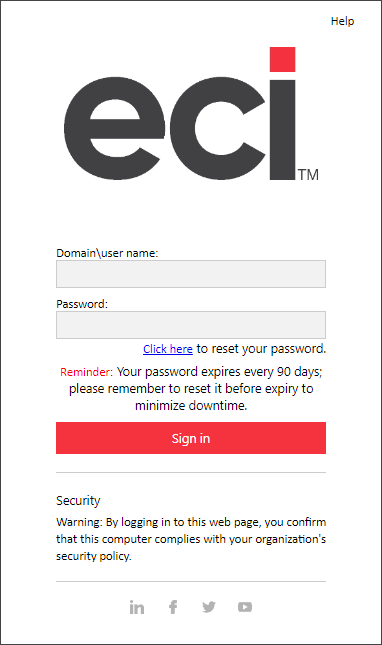Open the Facebook icon link

[x=173, y=607]
